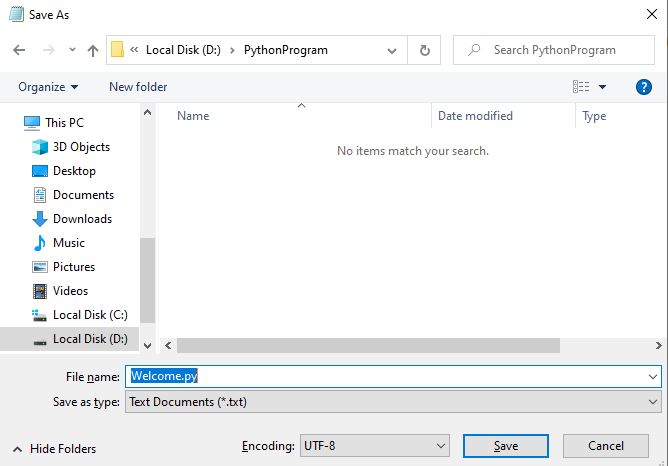Image resolution: width=668 pixels, height=466 pixels.
Task: Select Local Disk (D:) in the address path
Action: pyautogui.click(x=183, y=50)
